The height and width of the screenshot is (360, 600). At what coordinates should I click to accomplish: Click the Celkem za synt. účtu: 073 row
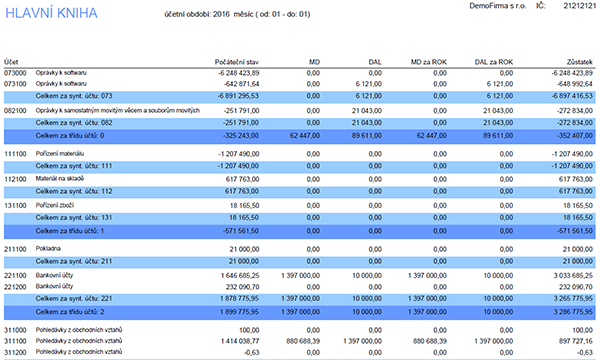[x=300, y=96]
